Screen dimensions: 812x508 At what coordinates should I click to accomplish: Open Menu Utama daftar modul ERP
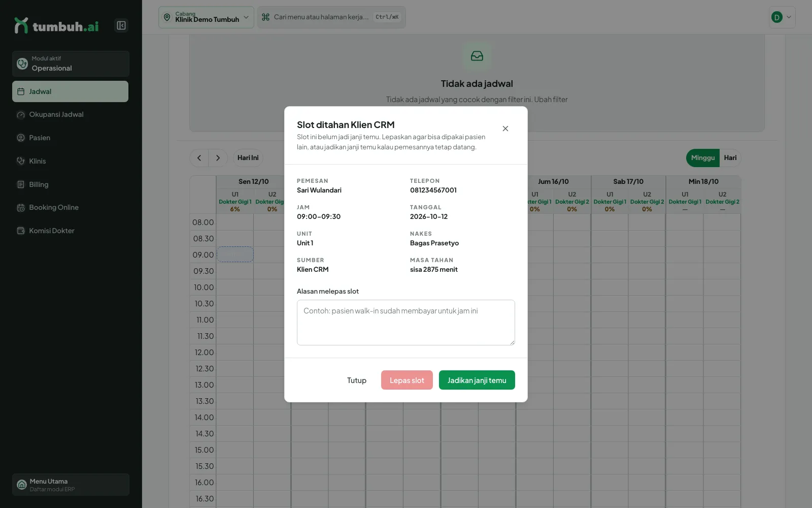(x=71, y=485)
